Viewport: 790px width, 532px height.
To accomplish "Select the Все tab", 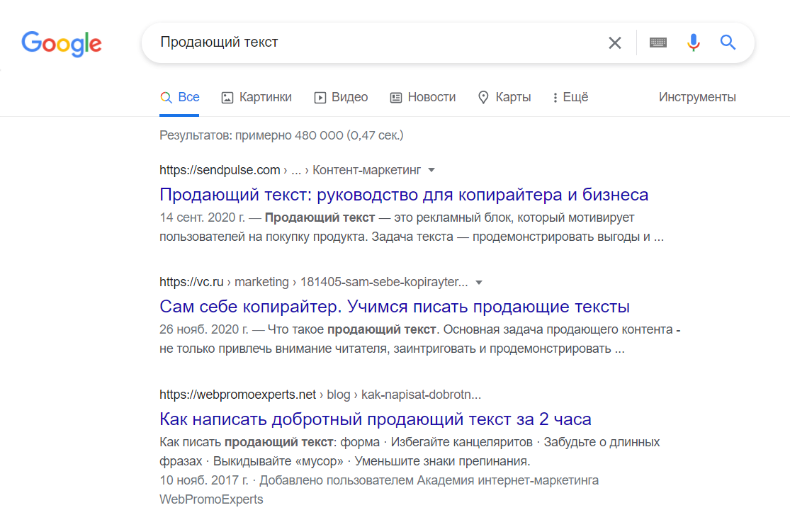I will coord(180,98).
